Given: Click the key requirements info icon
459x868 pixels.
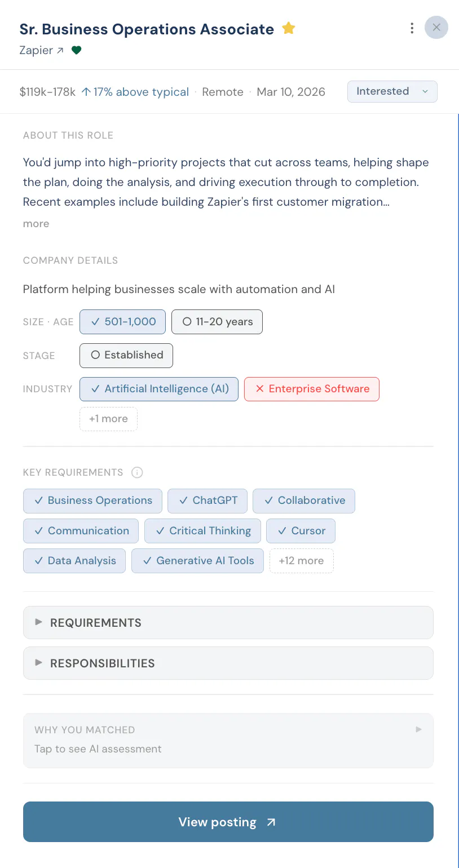Looking at the screenshot, I should coord(137,472).
